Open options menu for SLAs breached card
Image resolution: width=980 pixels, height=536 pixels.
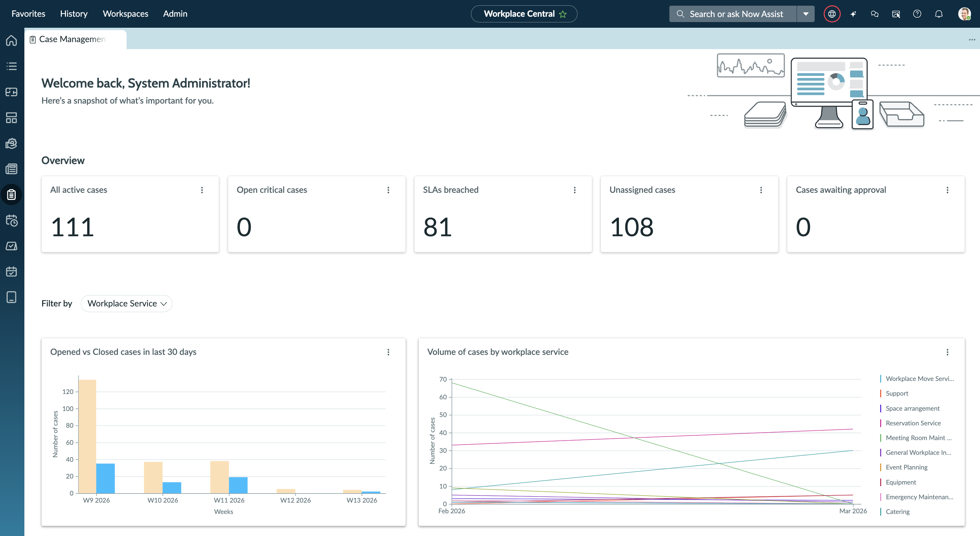pyautogui.click(x=575, y=190)
